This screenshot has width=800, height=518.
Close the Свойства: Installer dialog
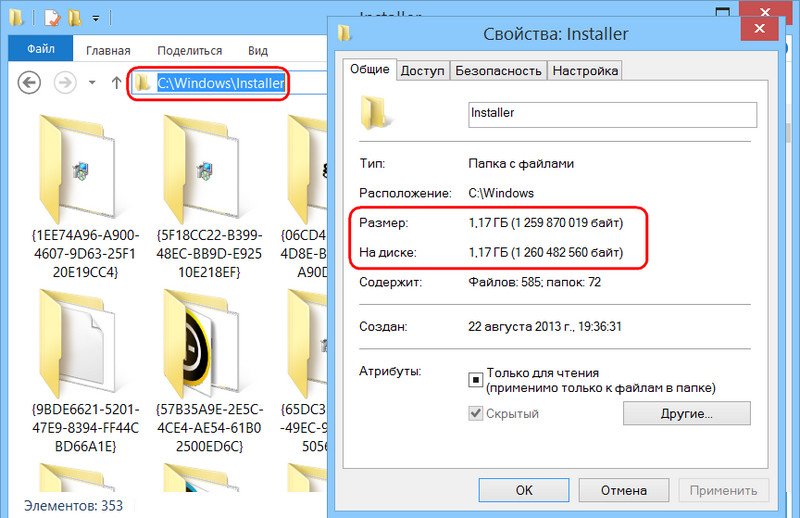759,28
